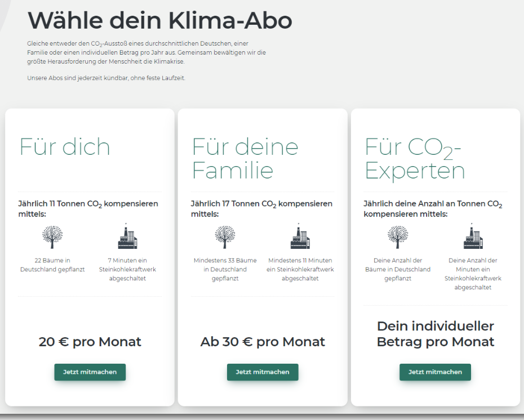This screenshot has height=420, width=524.
Task: Click the "Für dich" plan title
Action: click(x=65, y=147)
